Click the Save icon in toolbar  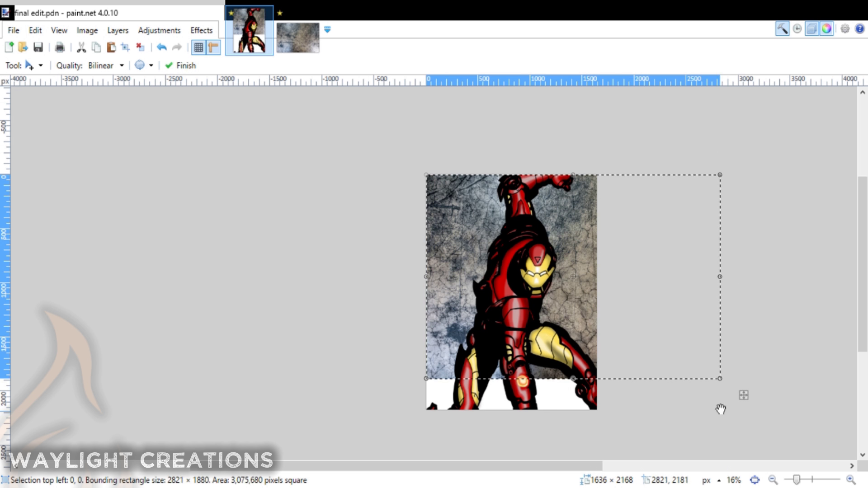38,47
